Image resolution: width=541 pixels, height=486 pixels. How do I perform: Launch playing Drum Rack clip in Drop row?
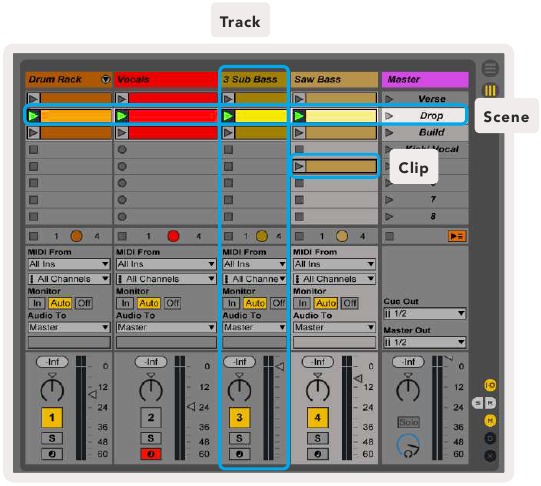(x=33, y=116)
